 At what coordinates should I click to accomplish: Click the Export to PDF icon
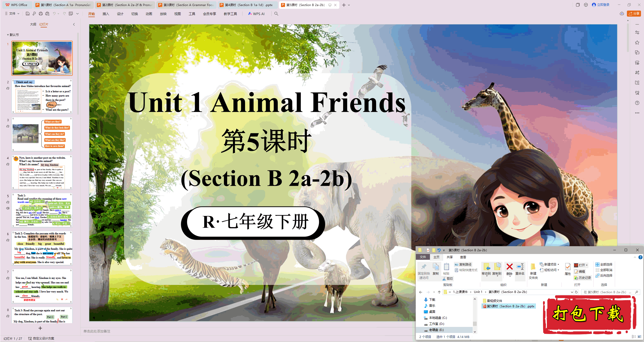click(34, 14)
